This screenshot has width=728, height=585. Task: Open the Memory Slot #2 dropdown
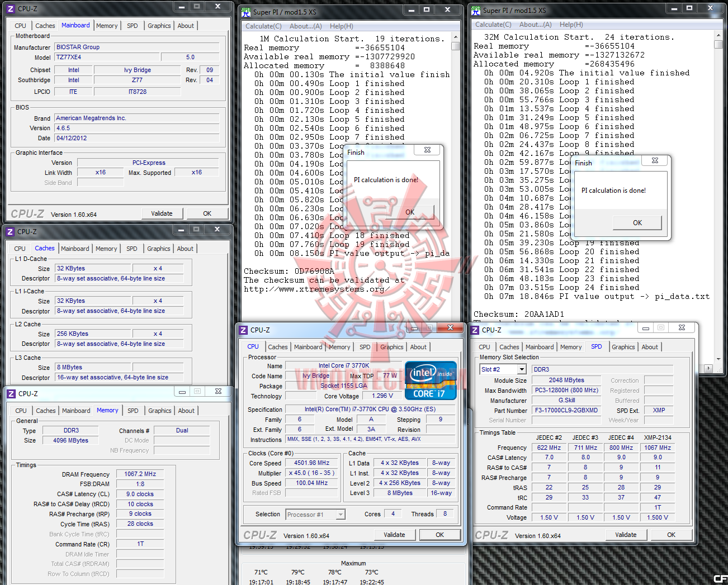522,369
